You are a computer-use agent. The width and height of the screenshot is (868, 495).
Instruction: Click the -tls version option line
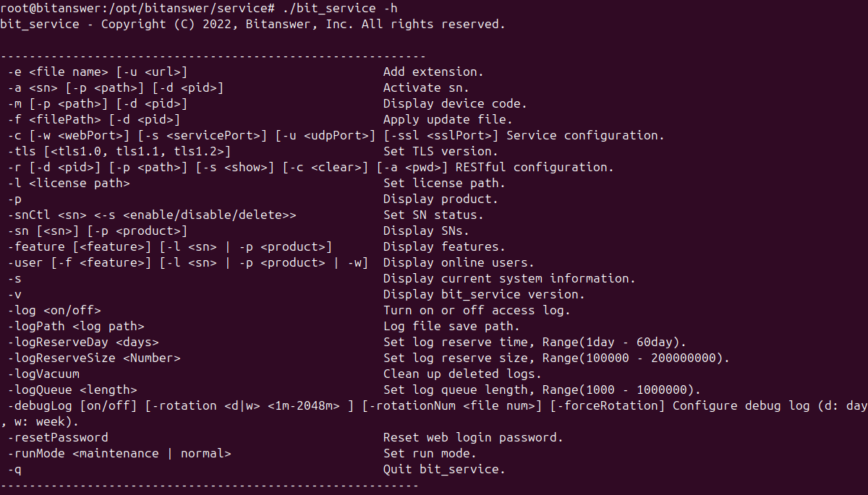tap(119, 152)
